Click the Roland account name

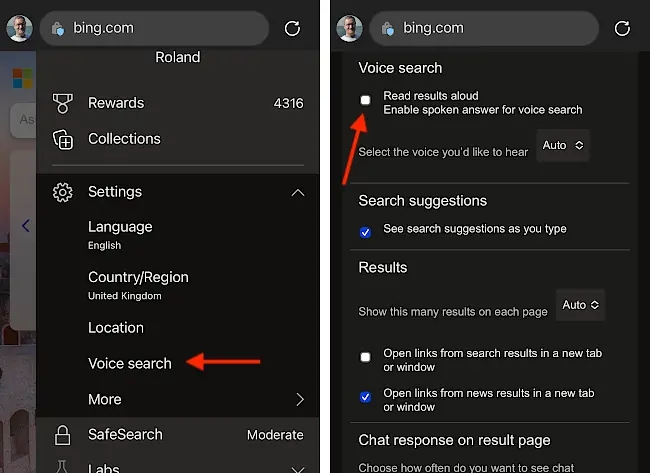point(177,57)
